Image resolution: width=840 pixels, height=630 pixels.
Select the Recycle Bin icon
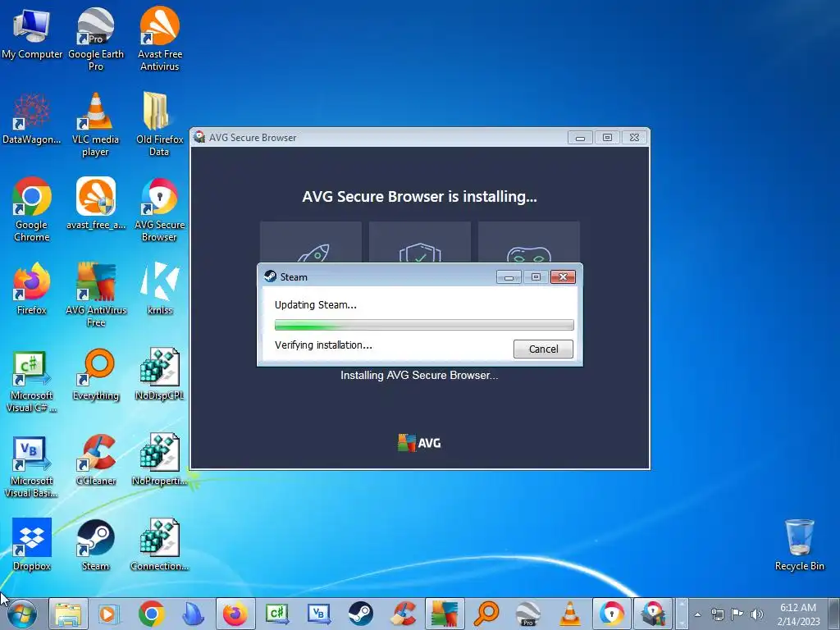(x=799, y=545)
